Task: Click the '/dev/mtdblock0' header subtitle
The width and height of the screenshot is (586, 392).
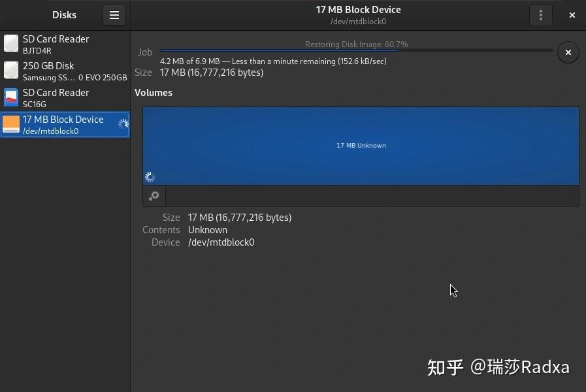Action: tap(358, 22)
